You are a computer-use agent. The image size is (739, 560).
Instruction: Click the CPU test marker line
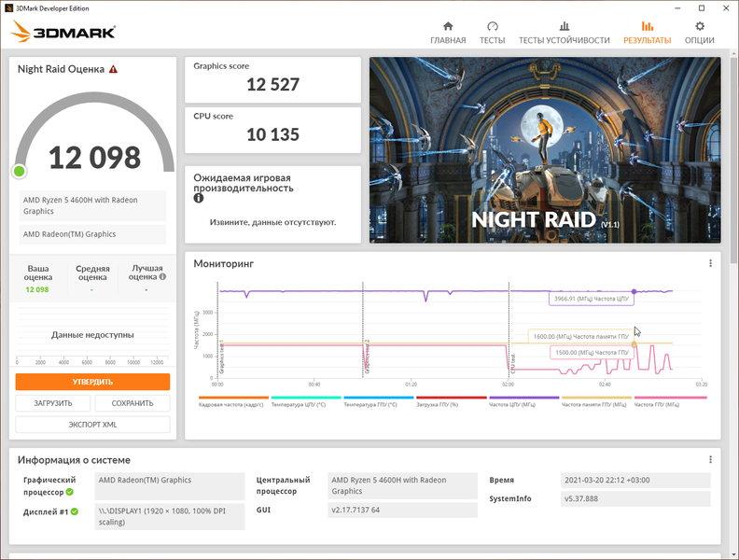(x=509, y=330)
